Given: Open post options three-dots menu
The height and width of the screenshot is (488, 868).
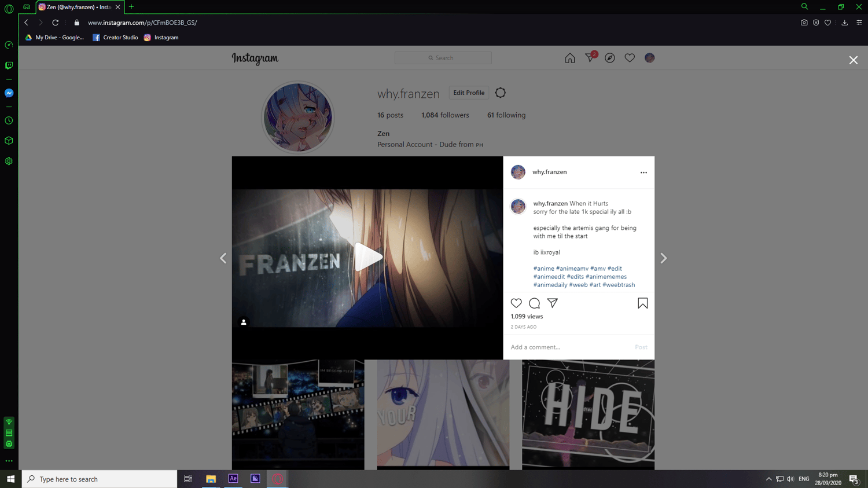Looking at the screenshot, I should [x=643, y=173].
